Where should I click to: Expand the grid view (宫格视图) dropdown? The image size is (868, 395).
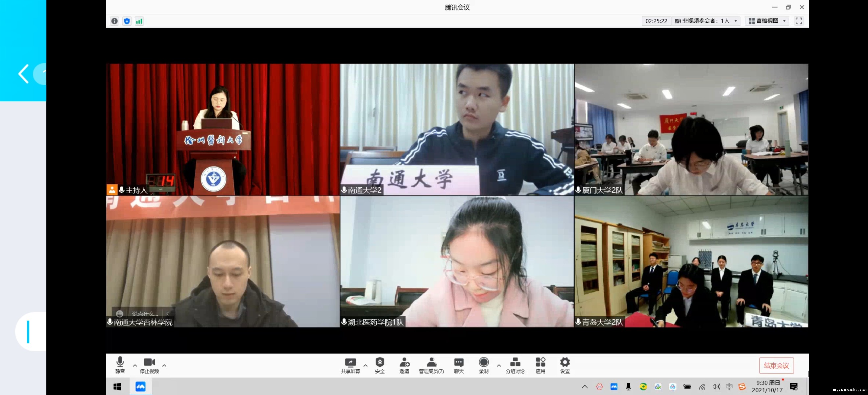(767, 21)
